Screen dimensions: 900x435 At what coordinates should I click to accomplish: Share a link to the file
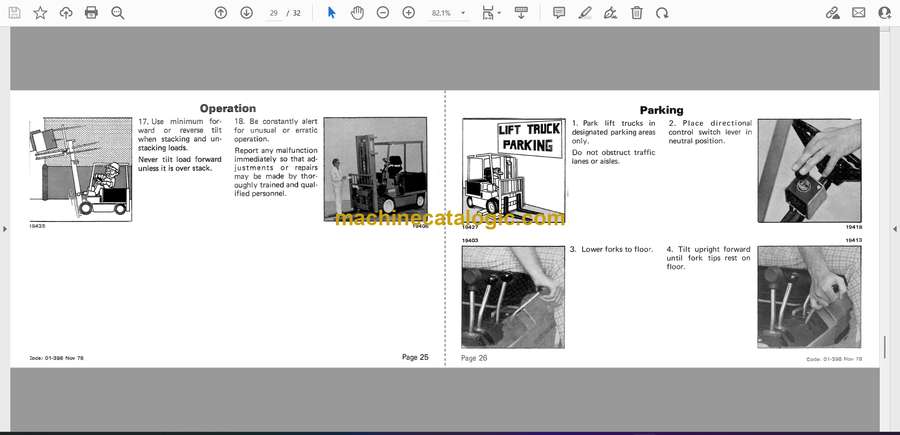(833, 13)
